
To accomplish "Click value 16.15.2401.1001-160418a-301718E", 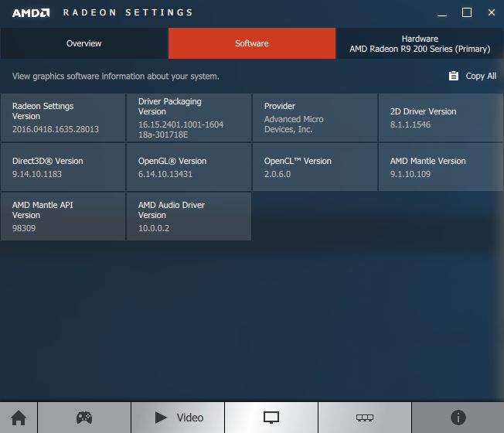I will point(181,130).
